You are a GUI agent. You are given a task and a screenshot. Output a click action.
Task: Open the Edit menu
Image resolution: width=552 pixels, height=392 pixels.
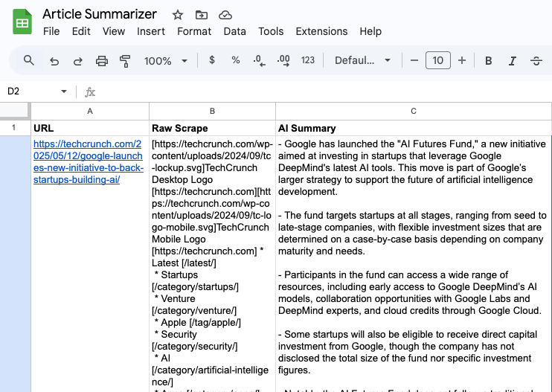click(x=81, y=31)
